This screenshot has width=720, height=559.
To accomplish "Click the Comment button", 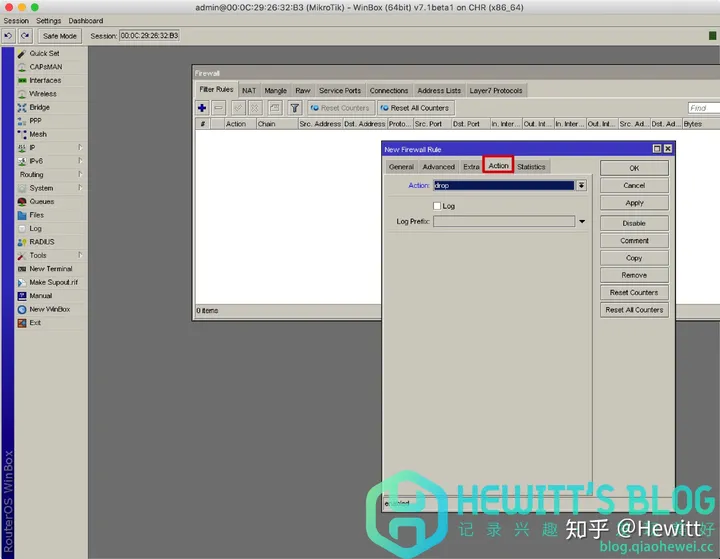I will click(634, 241).
